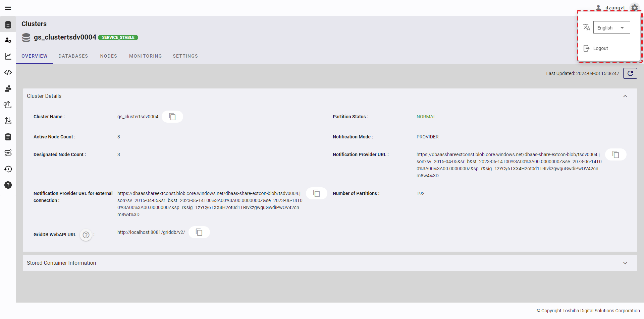Refresh the cluster overview data
The width and height of the screenshot is (644, 319).
pos(630,73)
